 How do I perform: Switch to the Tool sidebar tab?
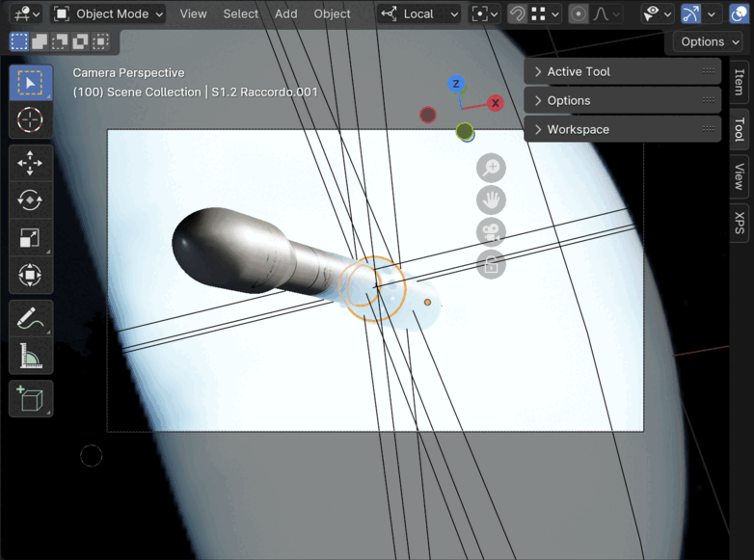tap(740, 129)
